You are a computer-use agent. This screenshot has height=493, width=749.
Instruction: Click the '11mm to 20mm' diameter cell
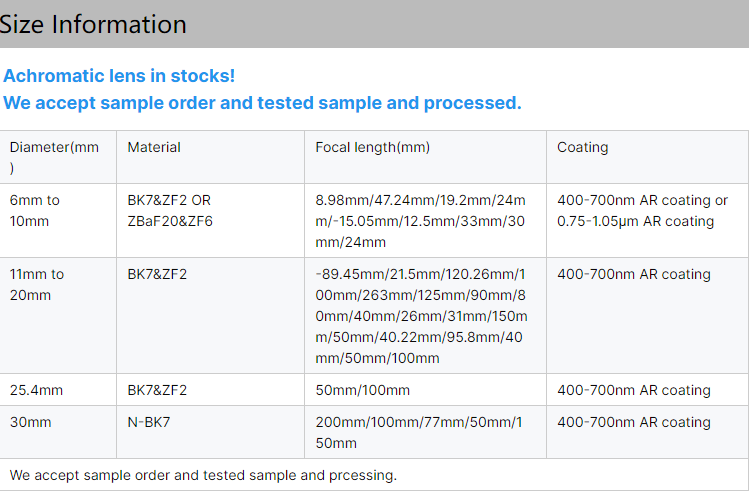click(x=37, y=284)
